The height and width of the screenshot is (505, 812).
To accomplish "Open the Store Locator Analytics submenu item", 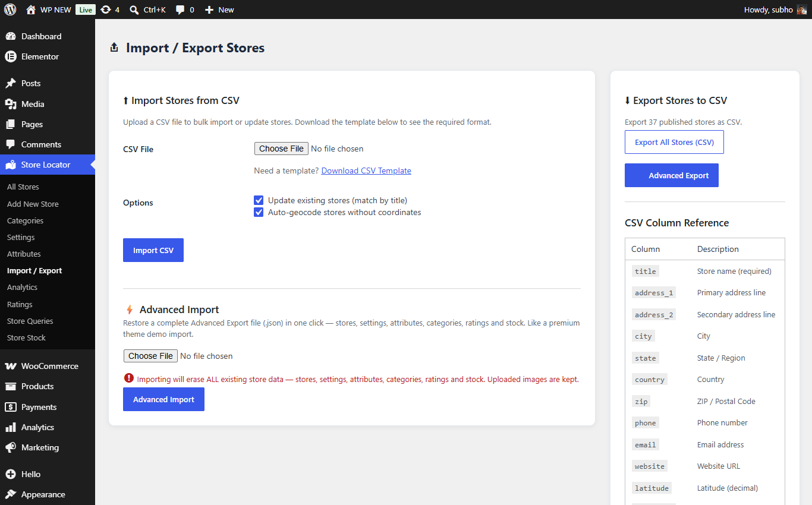I will [22, 287].
